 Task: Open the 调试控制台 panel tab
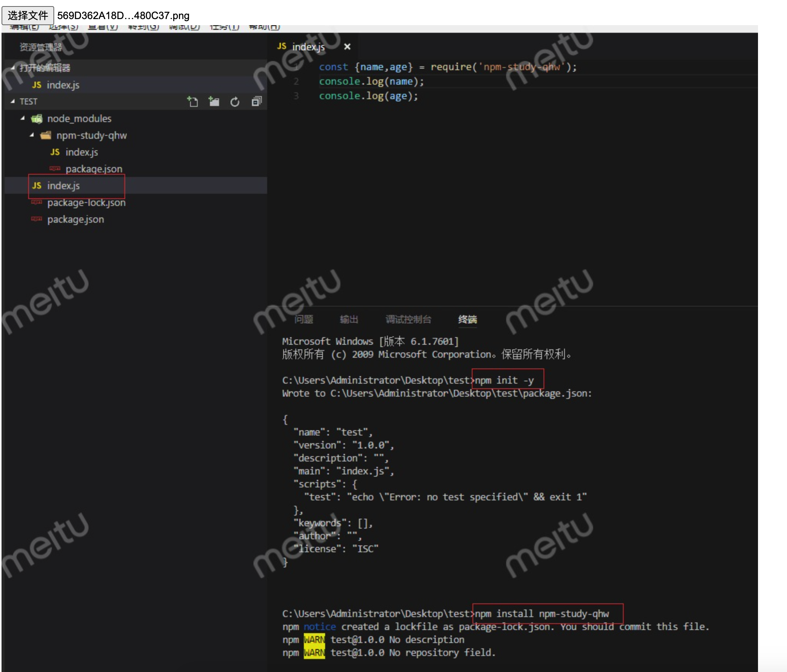408,319
